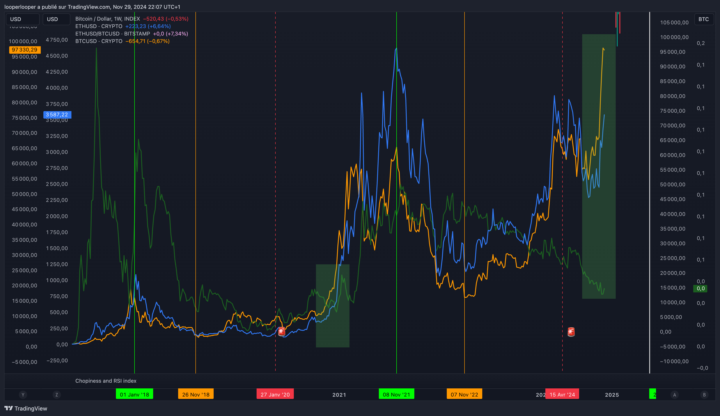Select the Bitcoin / Dollar 1W INDEX legend

tap(111, 19)
